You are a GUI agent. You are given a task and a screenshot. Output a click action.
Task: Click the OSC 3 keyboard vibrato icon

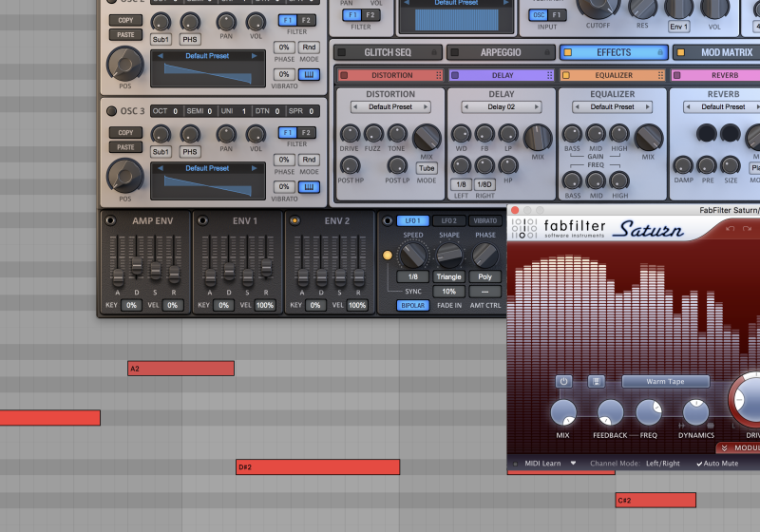pos(310,187)
